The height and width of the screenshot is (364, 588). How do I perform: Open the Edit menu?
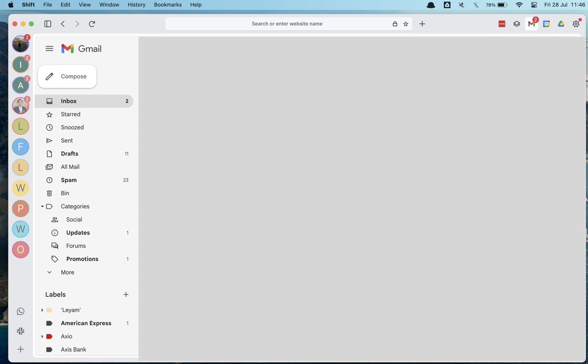click(65, 4)
